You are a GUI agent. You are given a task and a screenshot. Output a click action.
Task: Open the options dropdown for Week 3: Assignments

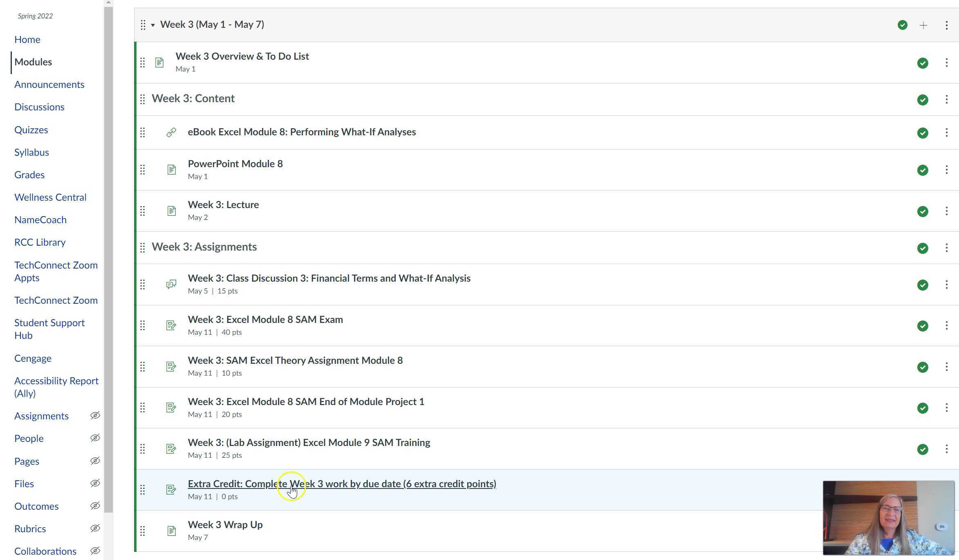pos(946,248)
